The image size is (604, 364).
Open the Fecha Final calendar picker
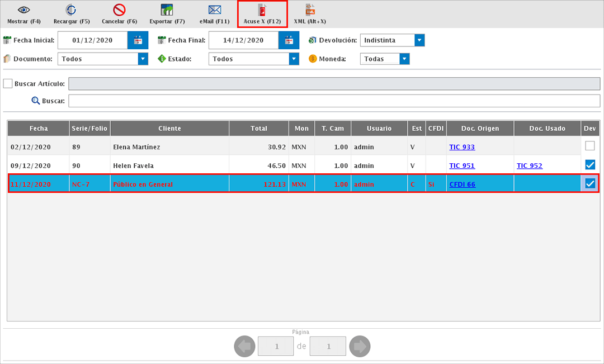(289, 40)
